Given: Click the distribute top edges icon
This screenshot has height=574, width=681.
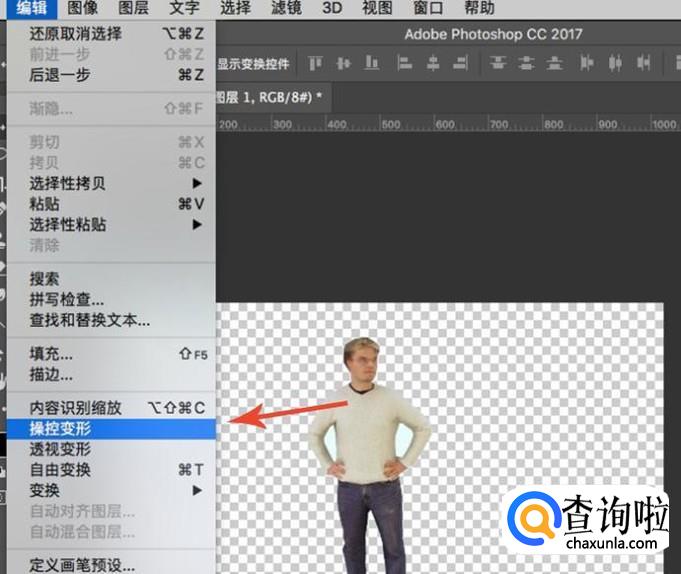Looking at the screenshot, I should coord(497,63).
